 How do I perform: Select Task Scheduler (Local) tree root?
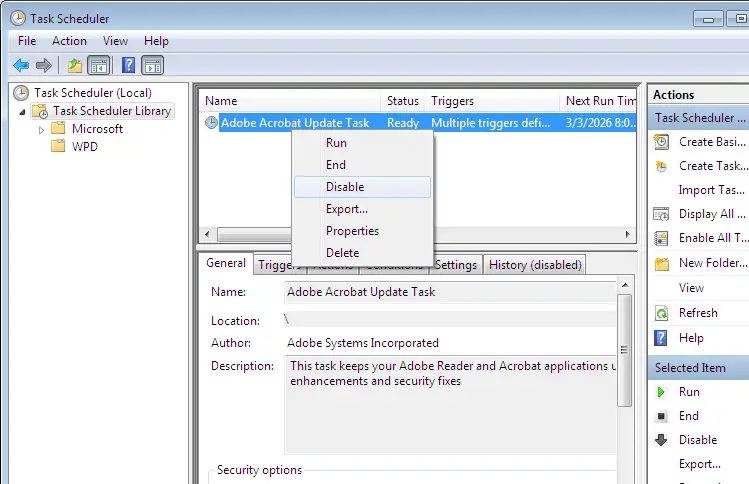point(93,93)
